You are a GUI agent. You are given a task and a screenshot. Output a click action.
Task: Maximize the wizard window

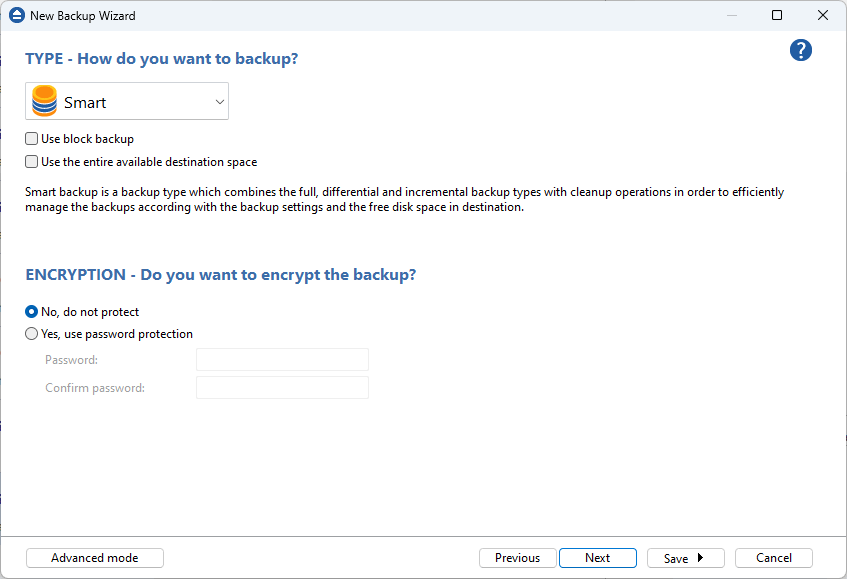tap(777, 16)
